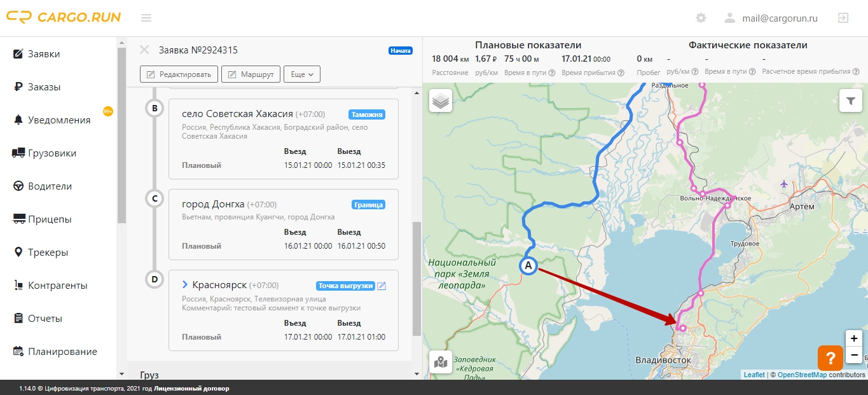Click the logout icon
The image size is (868, 395).
click(x=843, y=18)
